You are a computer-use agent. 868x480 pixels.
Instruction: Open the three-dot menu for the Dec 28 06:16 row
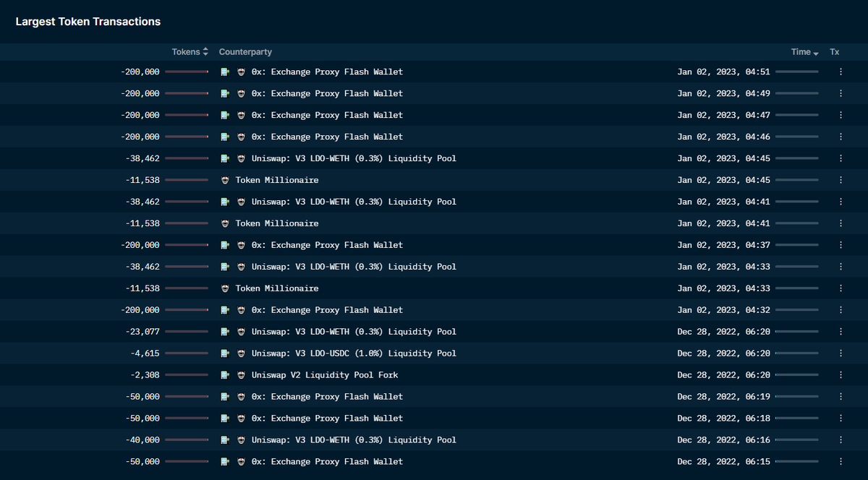coord(841,440)
